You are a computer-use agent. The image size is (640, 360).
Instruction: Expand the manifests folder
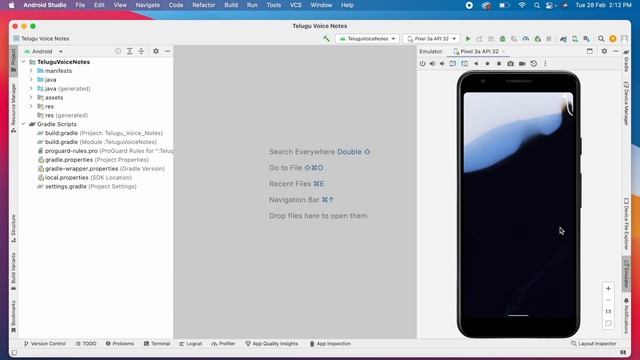(31, 71)
